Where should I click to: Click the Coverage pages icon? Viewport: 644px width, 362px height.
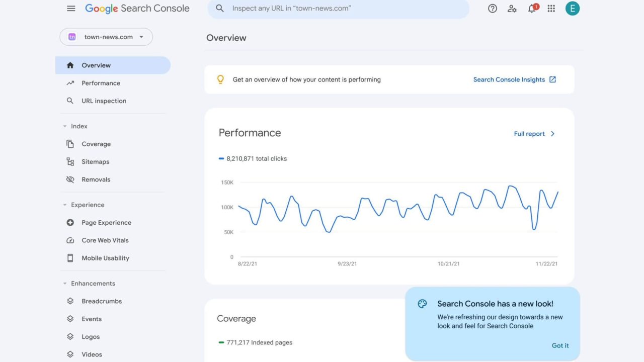70,144
